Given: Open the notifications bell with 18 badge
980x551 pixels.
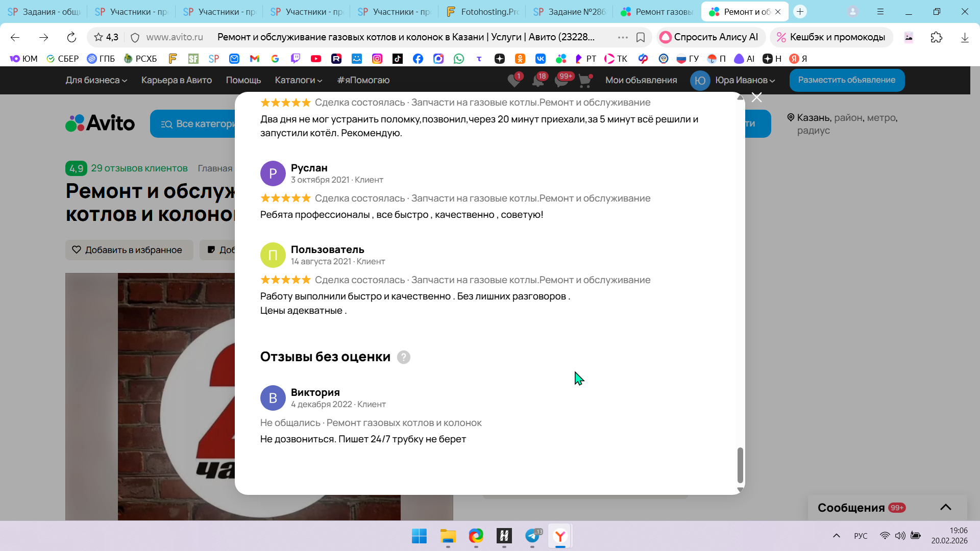Looking at the screenshot, I should pyautogui.click(x=537, y=81).
